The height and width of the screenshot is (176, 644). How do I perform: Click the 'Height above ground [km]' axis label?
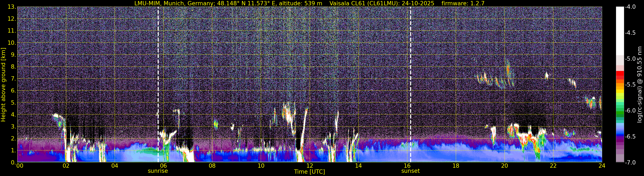(3, 85)
